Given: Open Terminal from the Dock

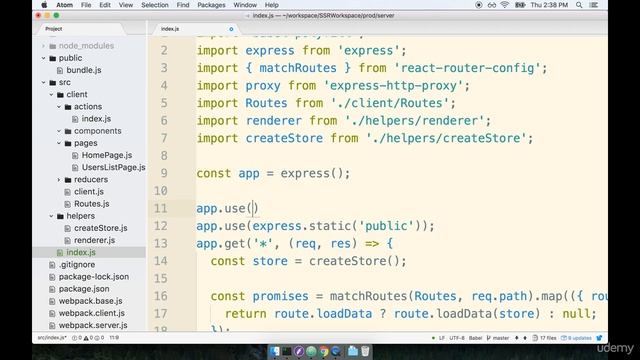Looking at the screenshot, I should coord(287,351).
